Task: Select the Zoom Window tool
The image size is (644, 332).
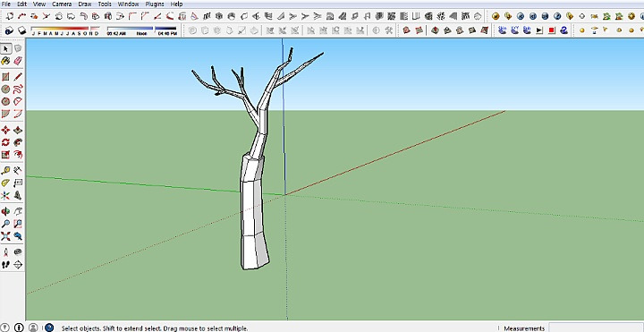Action: (x=18, y=224)
